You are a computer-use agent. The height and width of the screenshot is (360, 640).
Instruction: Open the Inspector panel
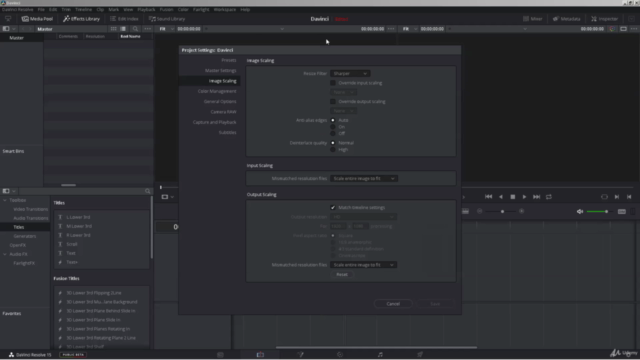tap(604, 19)
